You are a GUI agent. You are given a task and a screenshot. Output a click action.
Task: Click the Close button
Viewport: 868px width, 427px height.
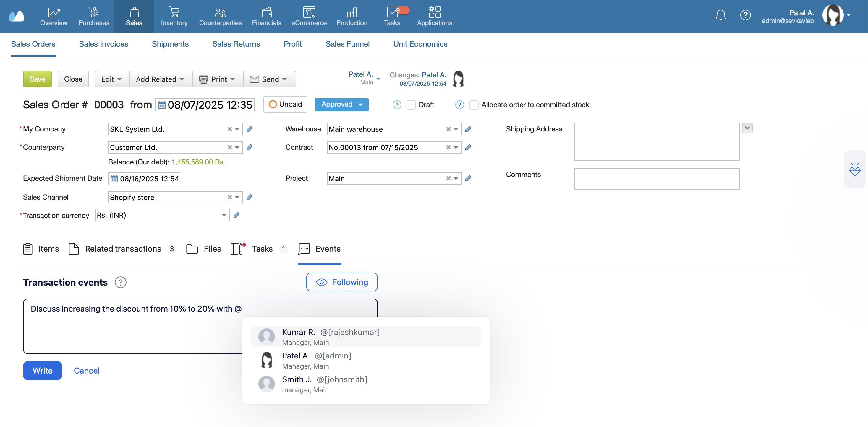coord(73,79)
